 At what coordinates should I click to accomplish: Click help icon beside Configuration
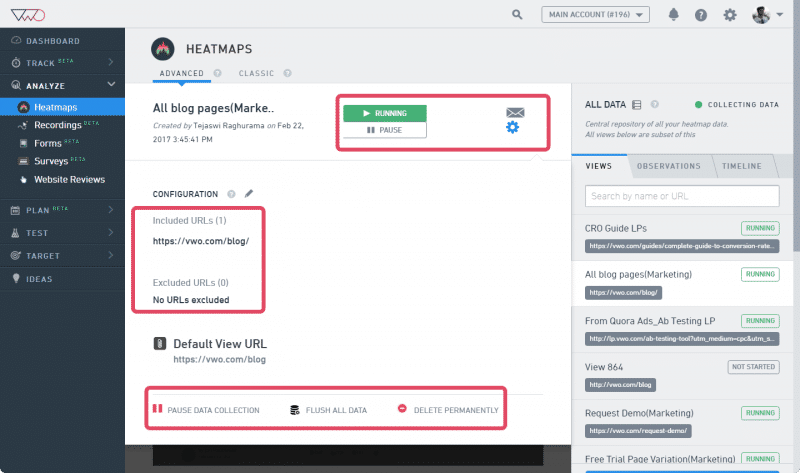click(231, 194)
